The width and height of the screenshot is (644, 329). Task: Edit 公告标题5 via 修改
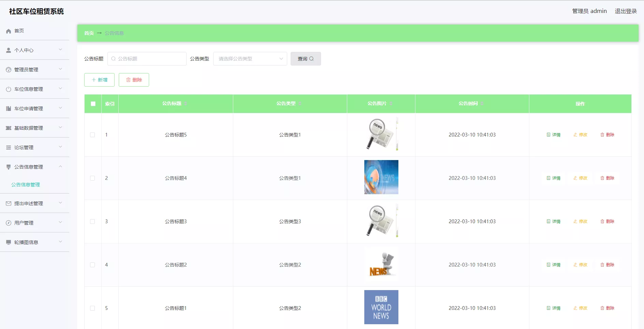tap(581, 135)
